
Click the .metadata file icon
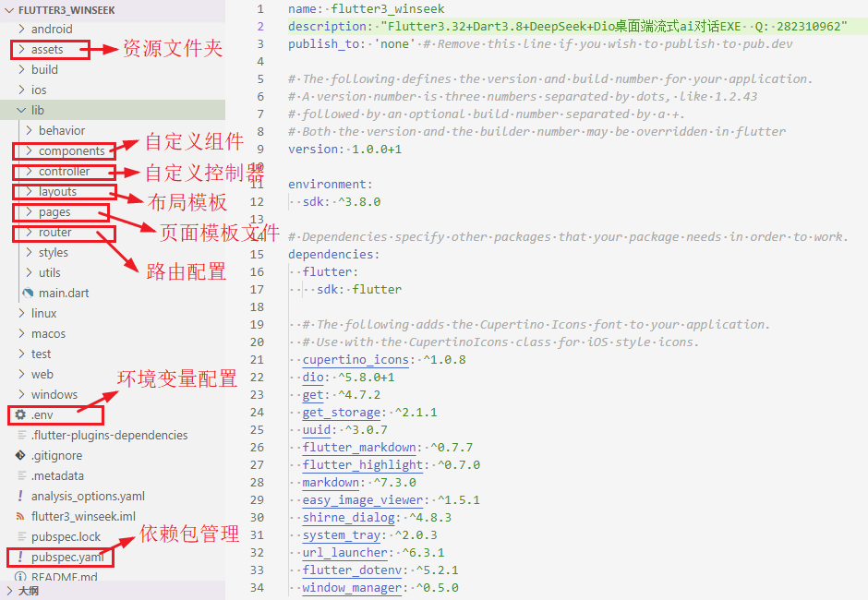(20, 475)
